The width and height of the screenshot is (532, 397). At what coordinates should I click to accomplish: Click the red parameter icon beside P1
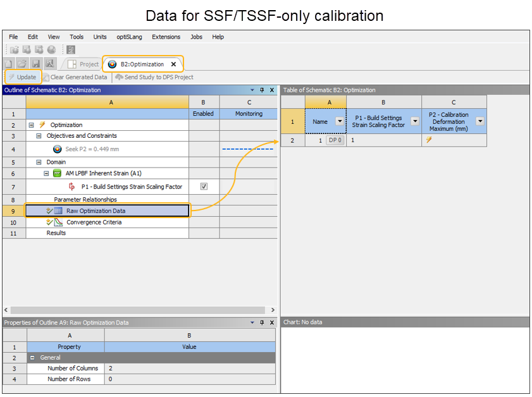(x=71, y=186)
